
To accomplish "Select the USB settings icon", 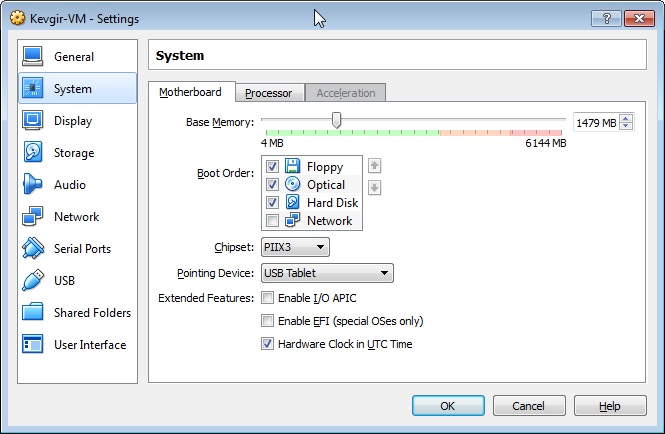I will point(33,281).
